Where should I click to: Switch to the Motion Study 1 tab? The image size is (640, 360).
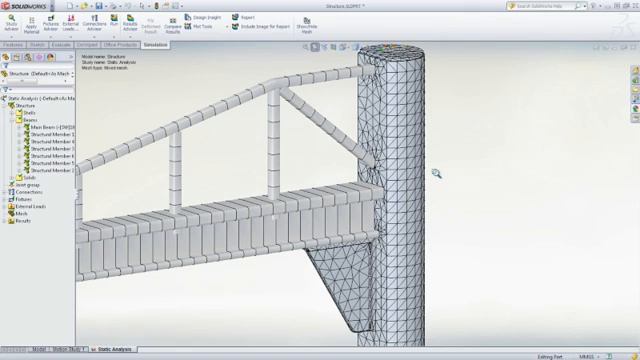68,349
